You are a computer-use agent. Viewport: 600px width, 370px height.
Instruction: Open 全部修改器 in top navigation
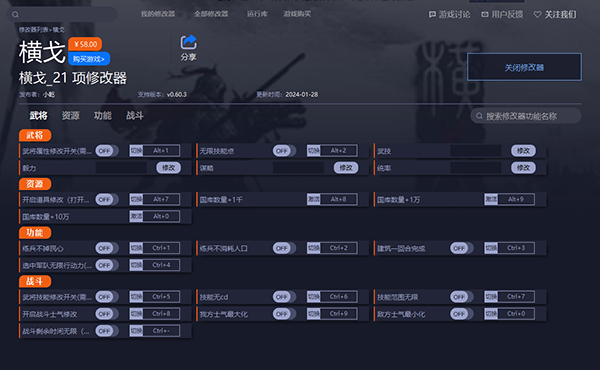point(211,14)
